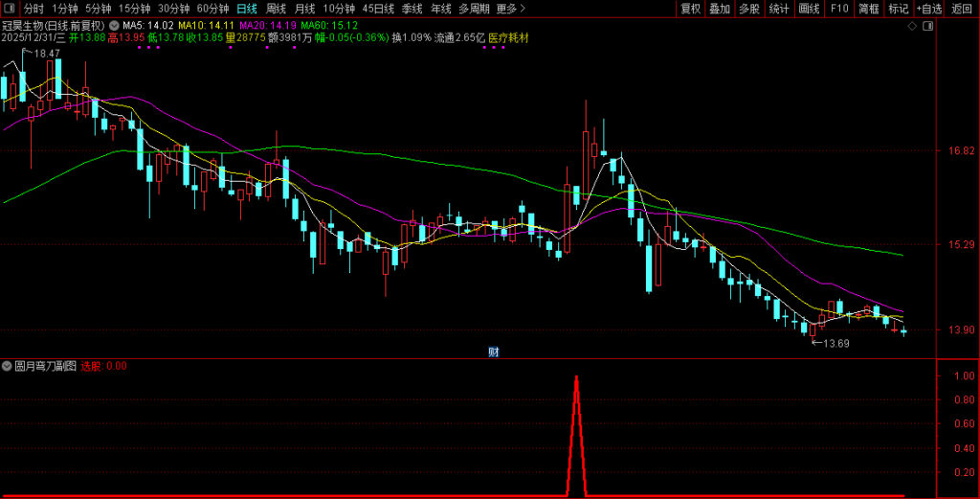Open the 画线 drawing tools

click(809, 9)
